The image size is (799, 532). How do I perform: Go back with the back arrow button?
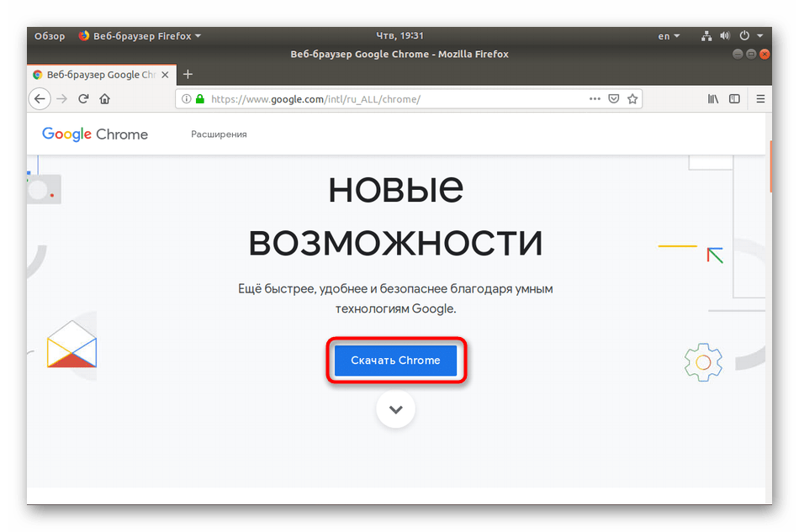[x=40, y=99]
